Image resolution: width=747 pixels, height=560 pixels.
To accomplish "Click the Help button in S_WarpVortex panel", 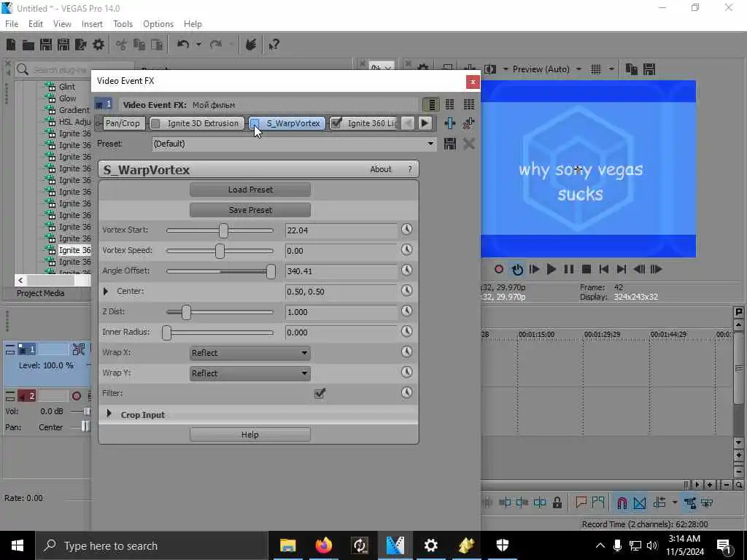I will coord(250,435).
